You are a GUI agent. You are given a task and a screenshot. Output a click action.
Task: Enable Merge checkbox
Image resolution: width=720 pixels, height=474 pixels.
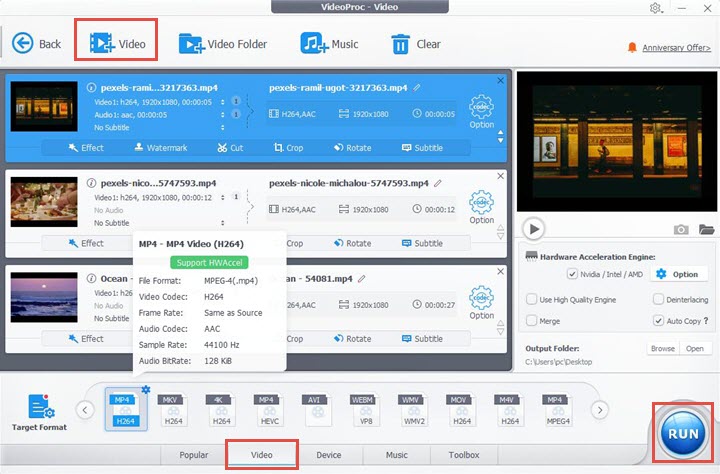click(531, 321)
